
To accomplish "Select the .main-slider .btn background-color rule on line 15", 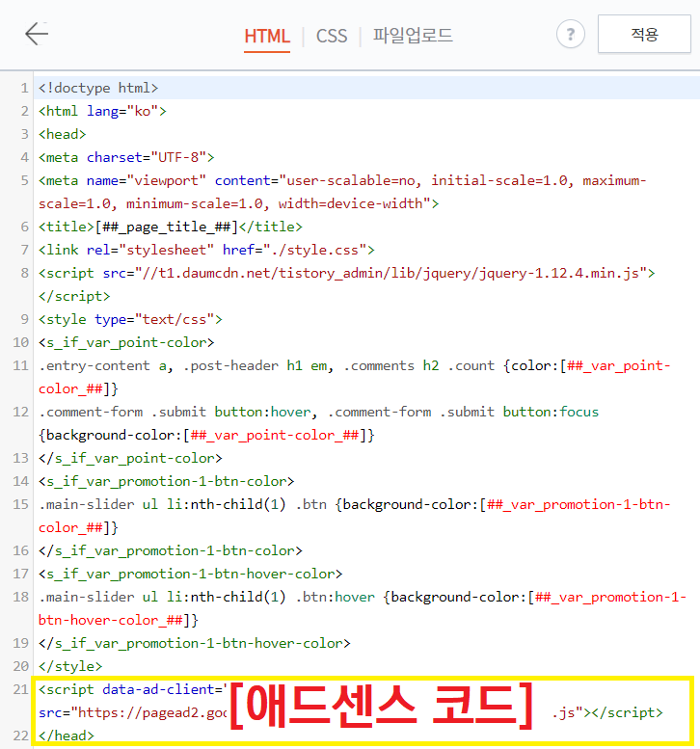I will (355, 516).
